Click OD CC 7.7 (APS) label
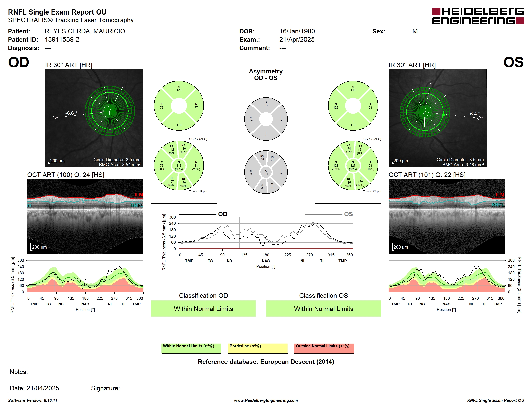 pyautogui.click(x=198, y=139)
